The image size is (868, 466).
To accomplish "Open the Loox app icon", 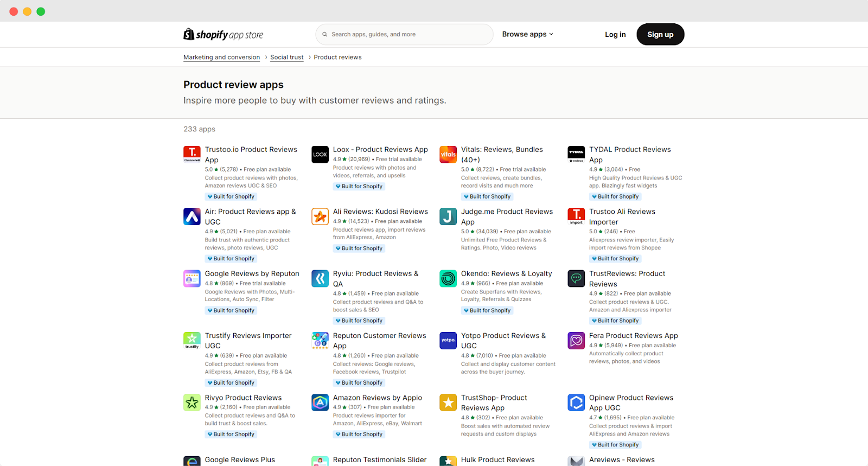I will click(x=320, y=155).
